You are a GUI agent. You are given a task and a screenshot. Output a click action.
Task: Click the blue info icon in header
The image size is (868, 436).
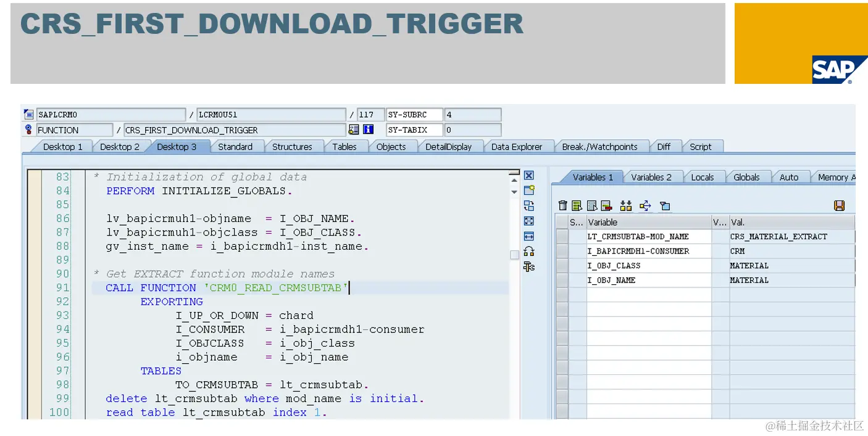pos(369,130)
